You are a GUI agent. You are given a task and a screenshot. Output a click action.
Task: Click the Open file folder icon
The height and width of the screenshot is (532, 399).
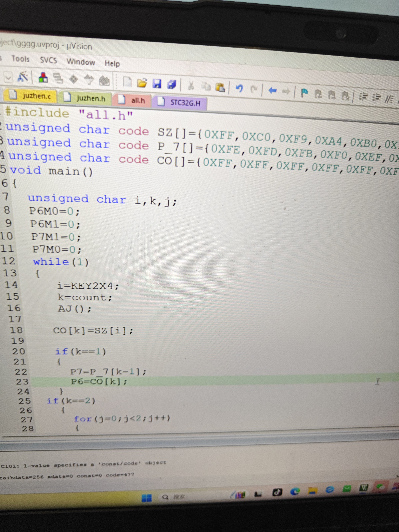[142, 83]
